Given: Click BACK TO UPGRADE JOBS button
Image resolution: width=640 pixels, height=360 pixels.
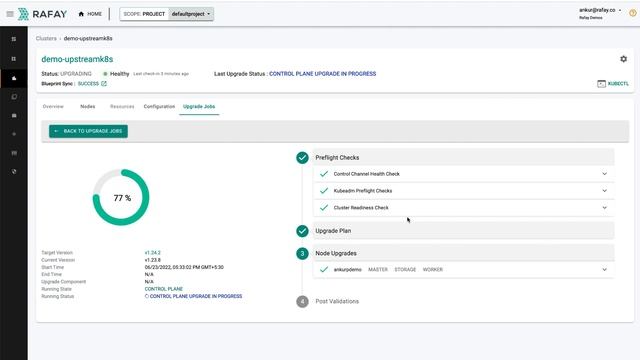Looking at the screenshot, I should [88, 131].
